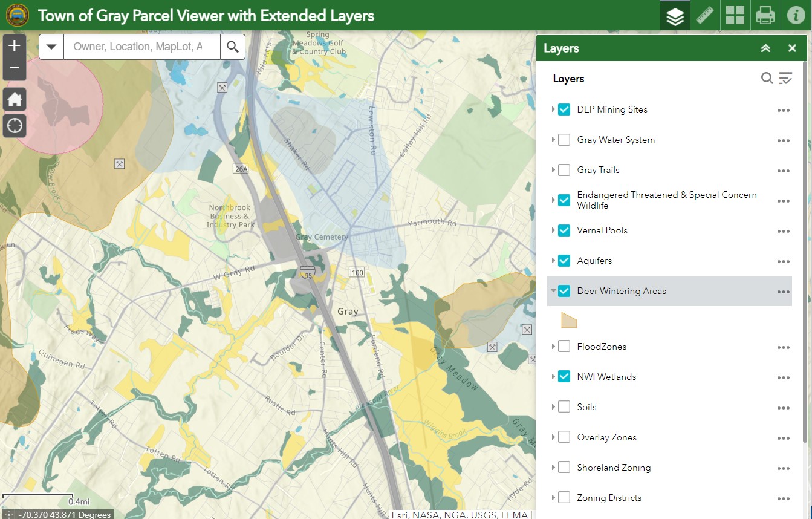Open the About info widget
This screenshot has width=812, height=519.
796,15
